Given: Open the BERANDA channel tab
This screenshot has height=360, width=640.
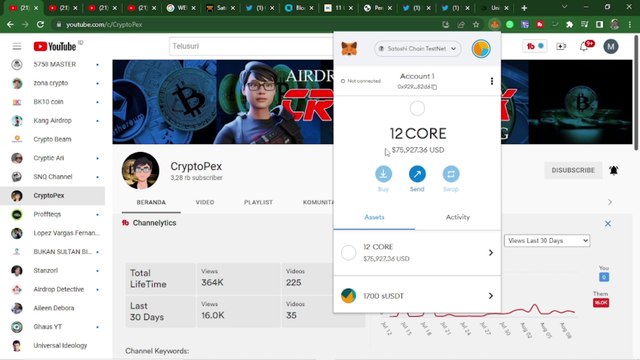Looking at the screenshot, I should (x=151, y=202).
